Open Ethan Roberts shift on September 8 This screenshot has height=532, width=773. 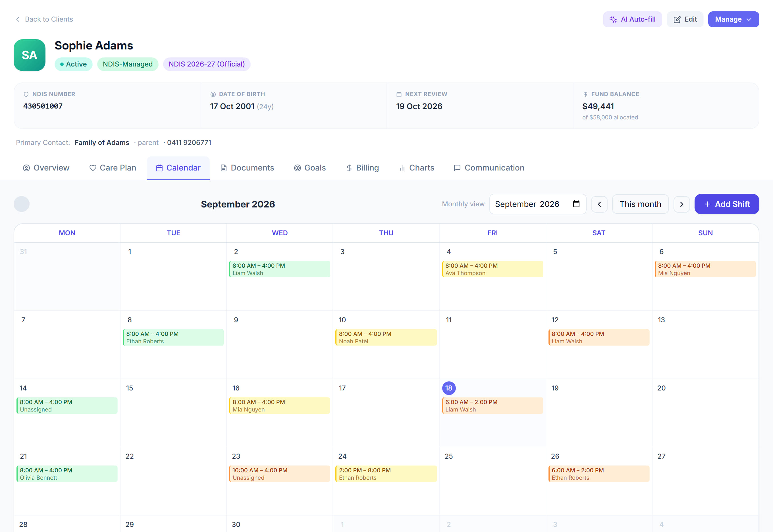pos(173,337)
